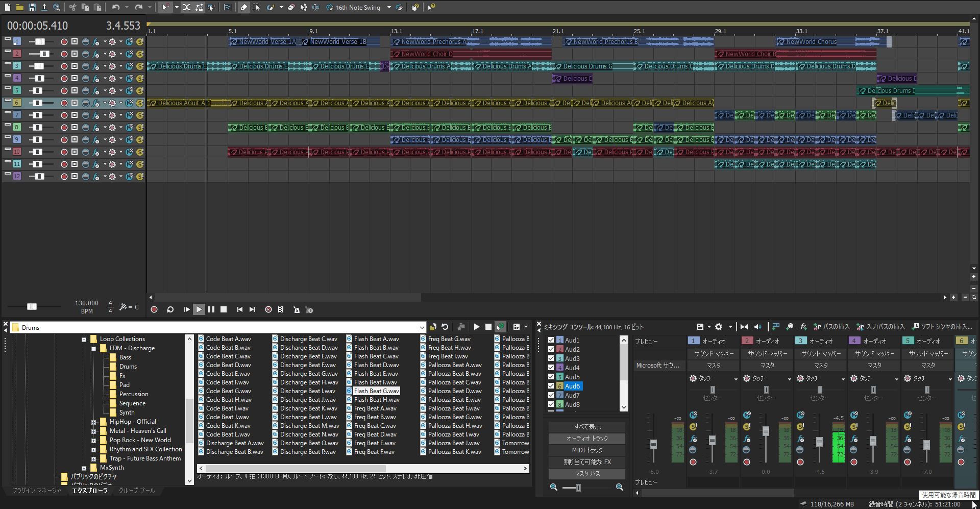Expand the Pop Rock - New World folder
This screenshot has width=980, height=509.
[x=93, y=441]
